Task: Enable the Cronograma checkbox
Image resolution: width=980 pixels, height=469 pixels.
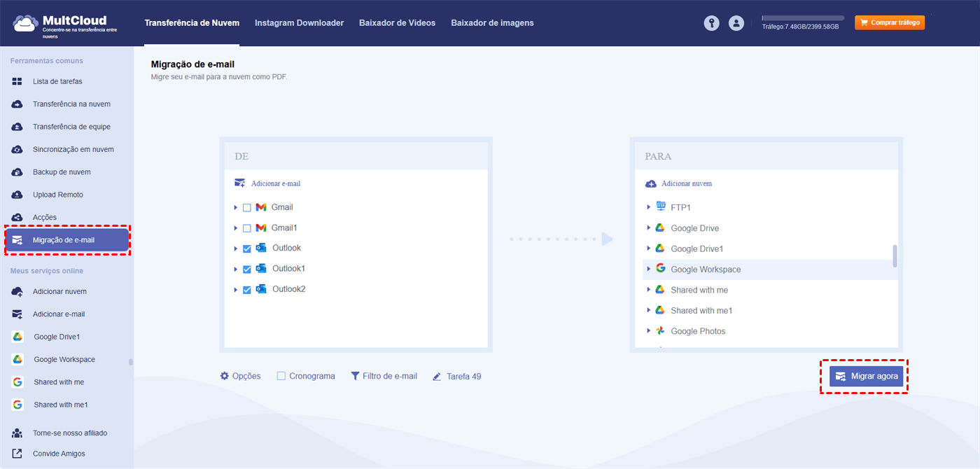Action: point(281,376)
